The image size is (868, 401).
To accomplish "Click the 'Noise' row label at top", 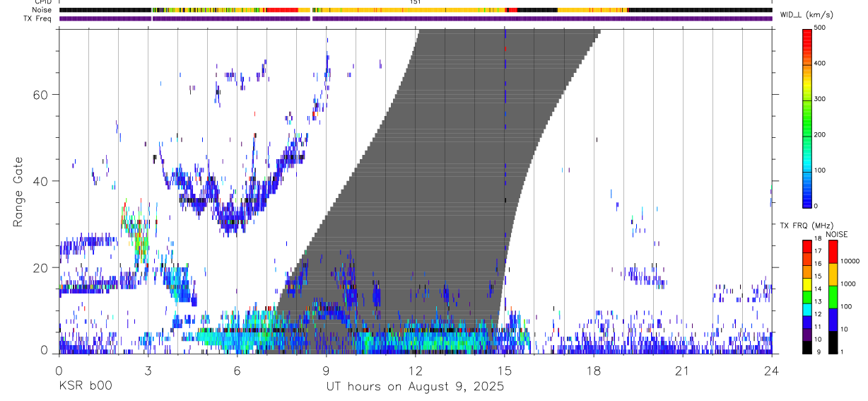I will point(42,10).
